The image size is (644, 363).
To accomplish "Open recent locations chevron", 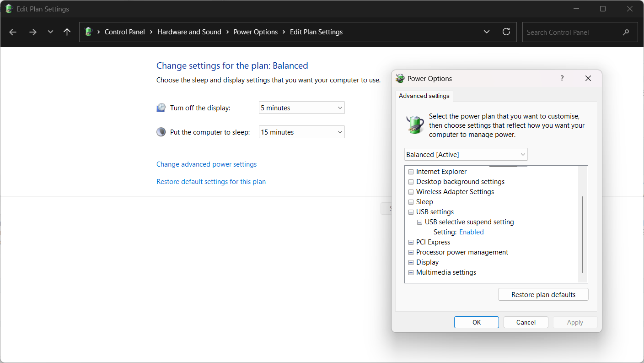I will [50, 32].
